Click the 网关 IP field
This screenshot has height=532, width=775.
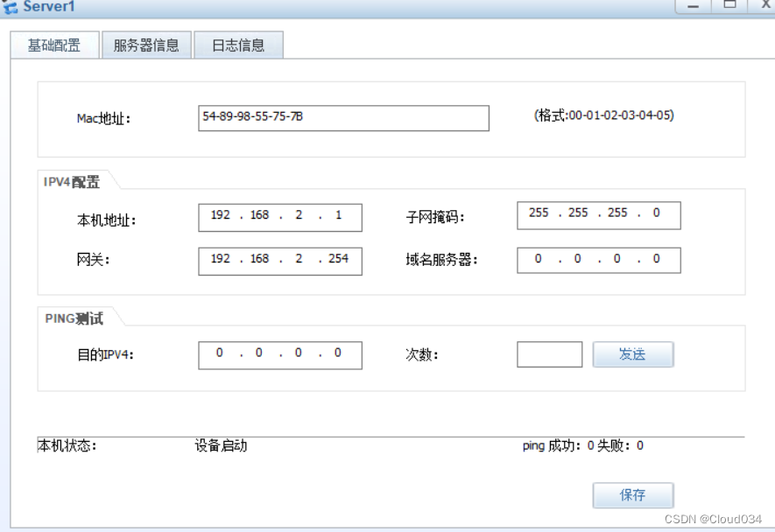(280, 262)
